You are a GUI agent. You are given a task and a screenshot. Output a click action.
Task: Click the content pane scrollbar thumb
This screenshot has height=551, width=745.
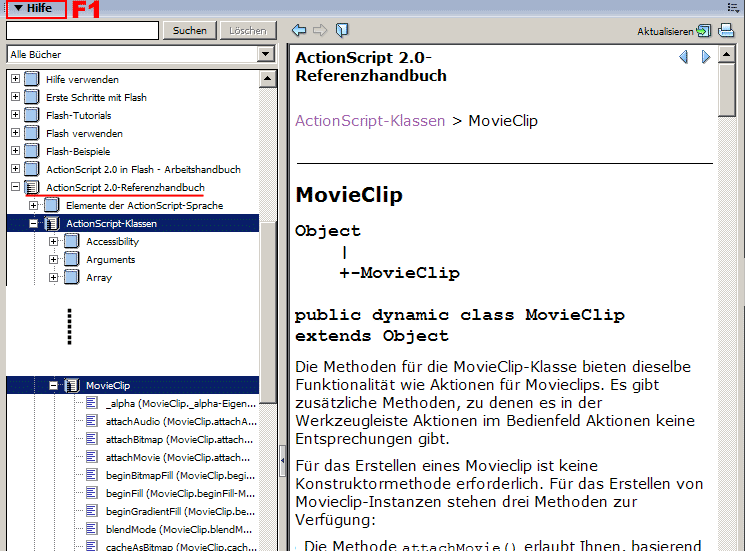pos(726,90)
